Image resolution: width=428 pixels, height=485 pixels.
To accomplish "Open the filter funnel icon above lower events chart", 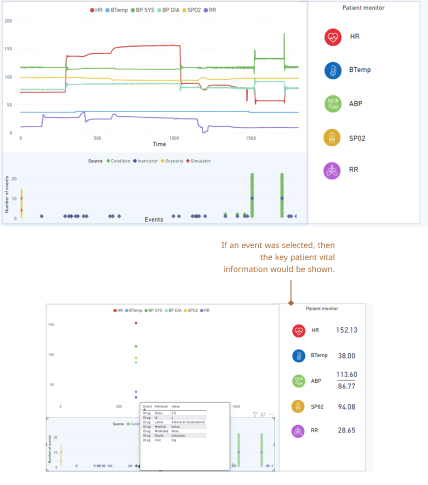I will (255, 414).
